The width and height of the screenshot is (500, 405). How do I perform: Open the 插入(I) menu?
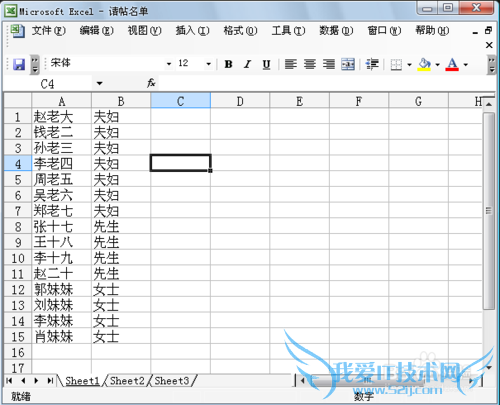(193, 31)
